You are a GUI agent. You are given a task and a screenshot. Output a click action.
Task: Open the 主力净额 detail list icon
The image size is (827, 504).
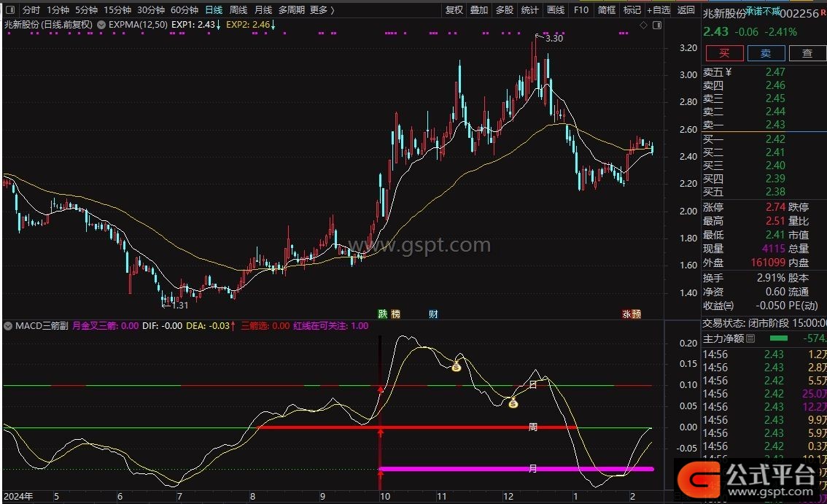[x=750, y=338]
